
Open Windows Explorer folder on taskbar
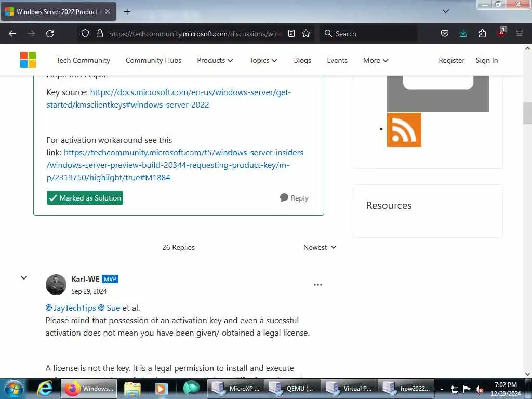(x=132, y=389)
